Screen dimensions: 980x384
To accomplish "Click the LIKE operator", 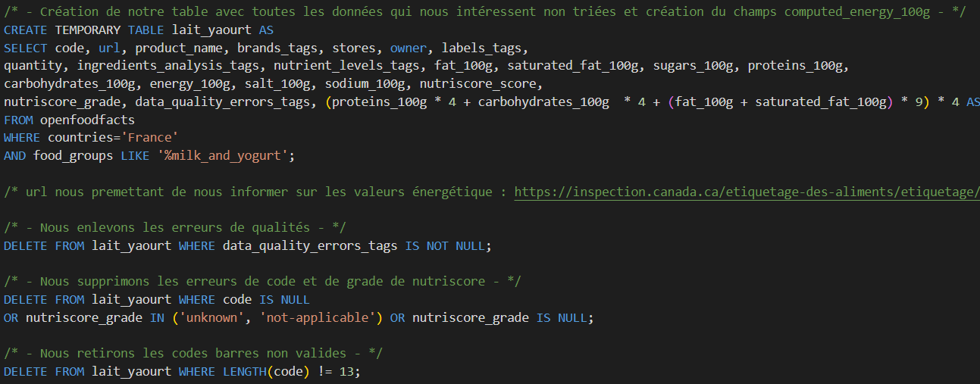I will pyautogui.click(x=135, y=156).
